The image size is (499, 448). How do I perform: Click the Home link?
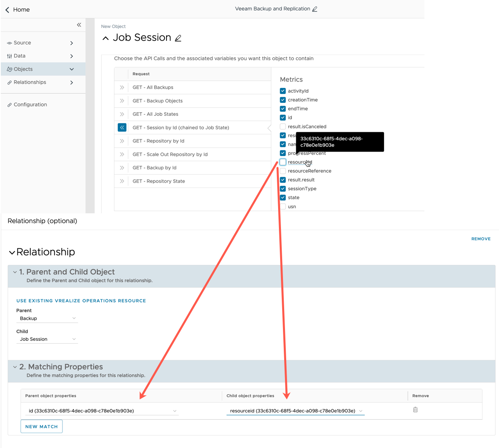click(x=21, y=10)
